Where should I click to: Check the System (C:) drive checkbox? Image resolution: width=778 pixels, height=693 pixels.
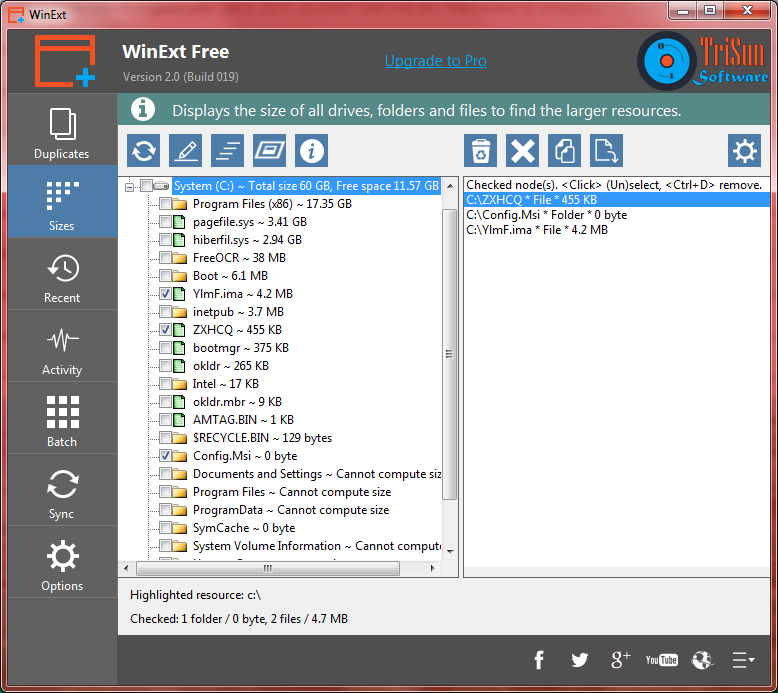(x=146, y=186)
